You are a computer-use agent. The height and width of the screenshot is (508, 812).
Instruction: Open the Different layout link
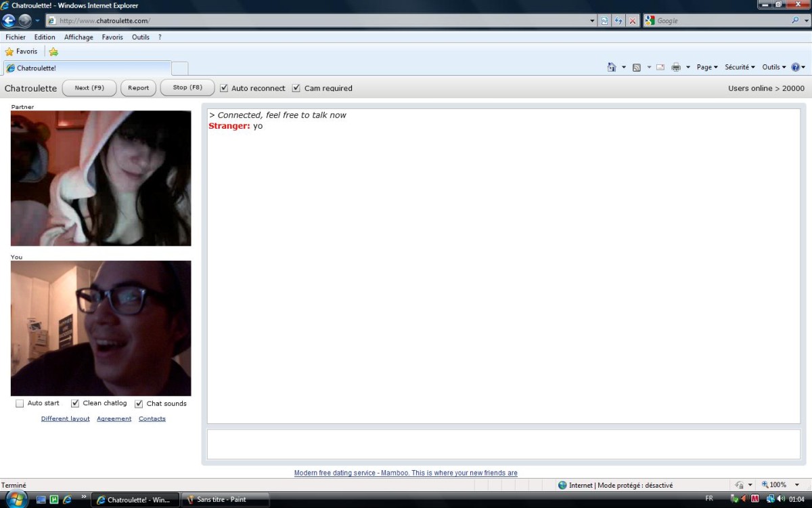point(66,419)
